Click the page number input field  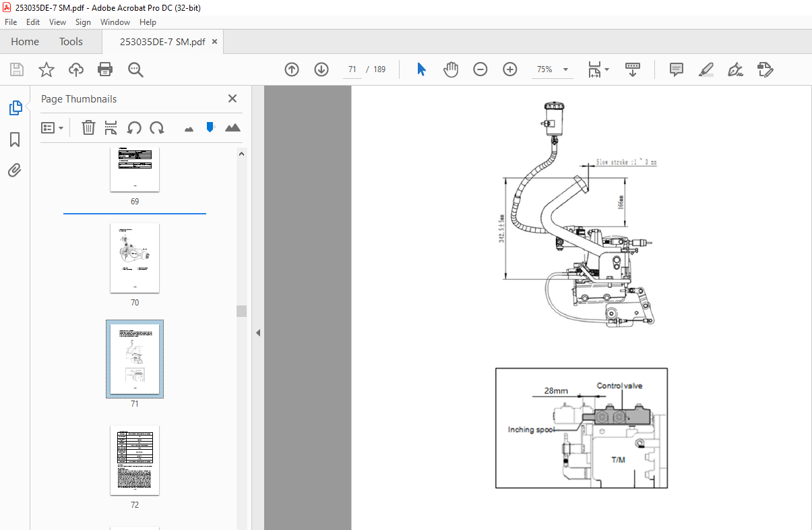[352, 69]
